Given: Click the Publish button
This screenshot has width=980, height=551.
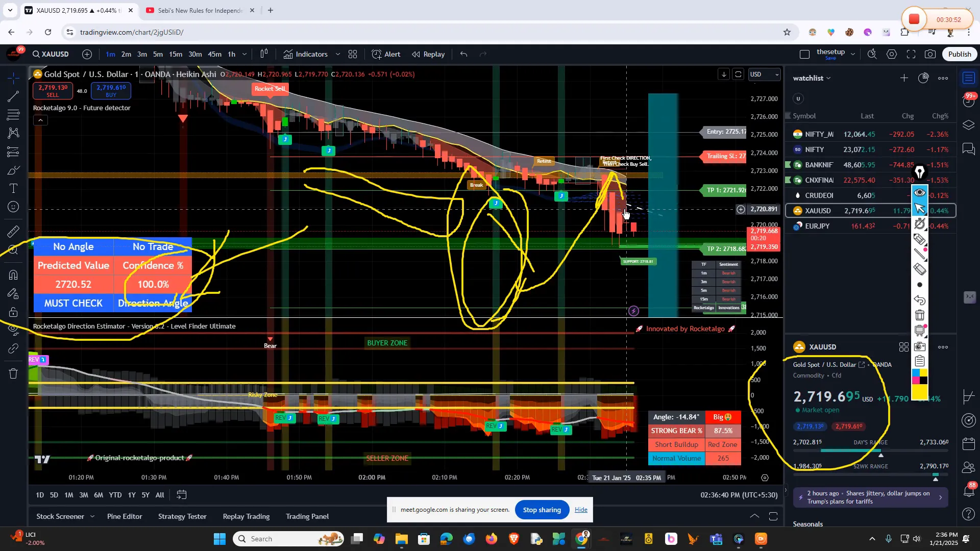Looking at the screenshot, I should [x=960, y=54].
